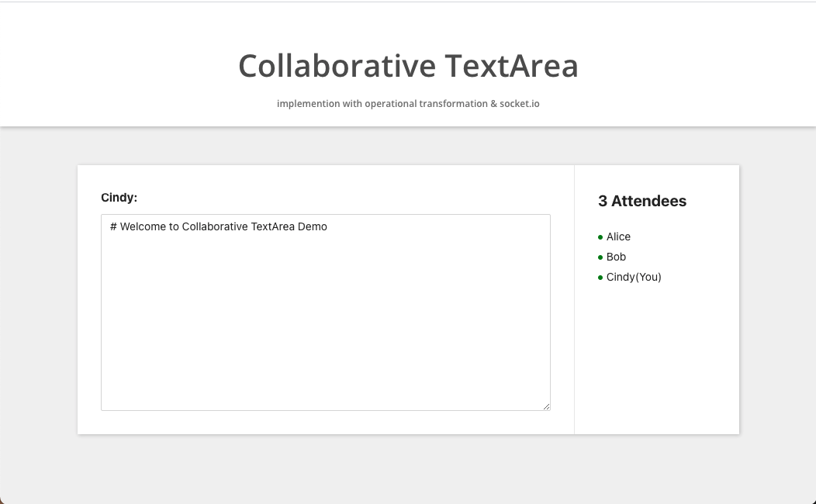816x504 pixels.
Task: Click the textarea resize handle
Action: point(547,406)
